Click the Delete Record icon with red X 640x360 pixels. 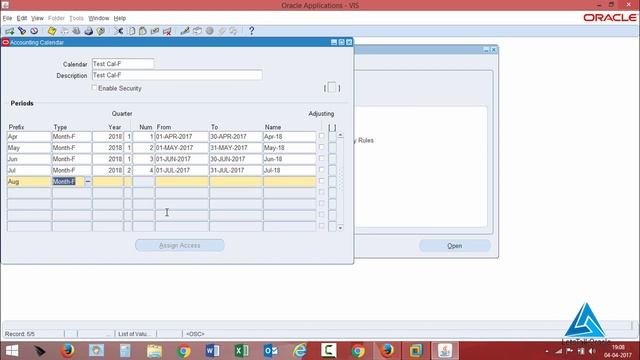[167, 31]
